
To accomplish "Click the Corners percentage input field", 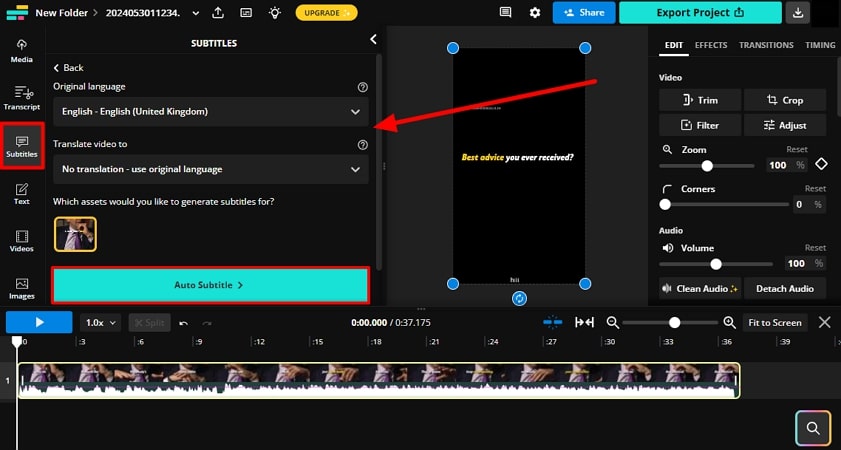I will (809, 204).
